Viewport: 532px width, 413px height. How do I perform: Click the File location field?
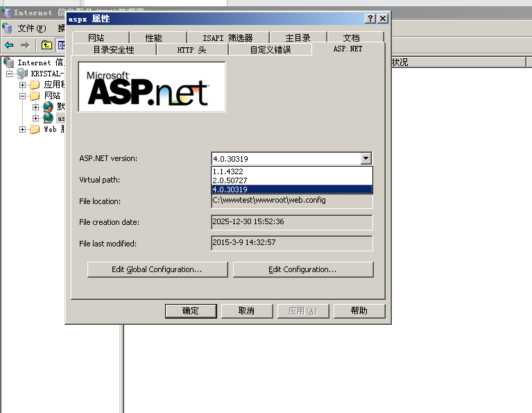[292, 201]
